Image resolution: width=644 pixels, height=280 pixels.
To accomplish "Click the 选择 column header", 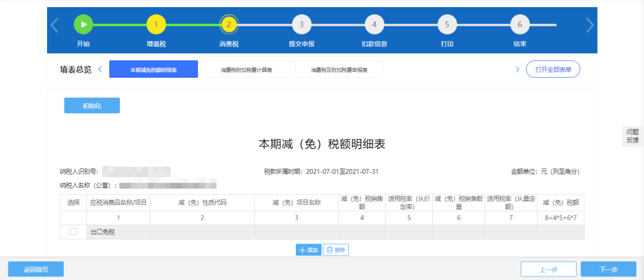I will tap(73, 203).
